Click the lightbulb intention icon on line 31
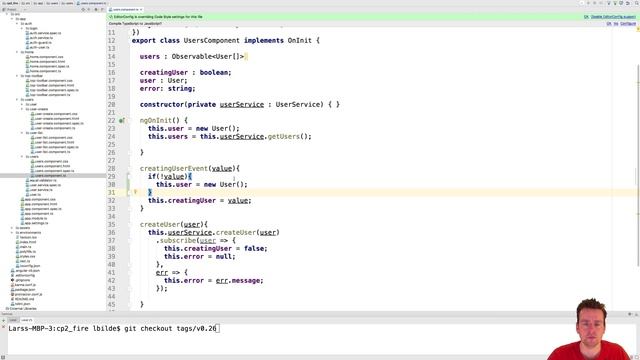 coord(135,192)
